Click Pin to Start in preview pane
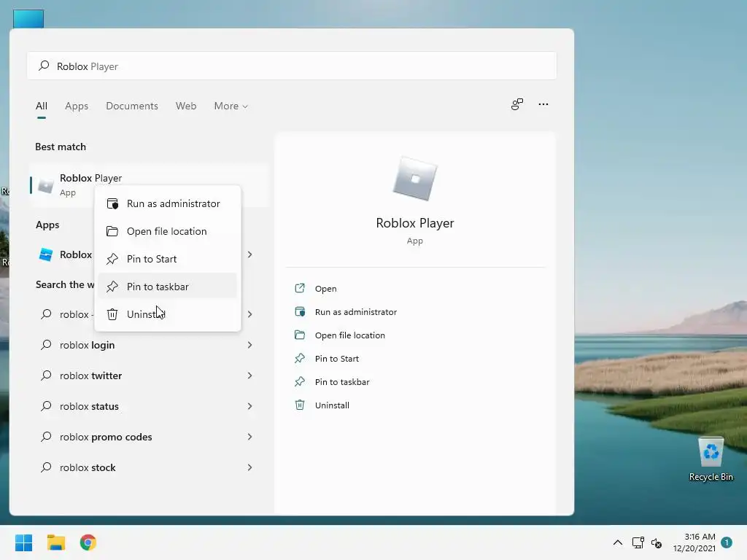 click(337, 359)
